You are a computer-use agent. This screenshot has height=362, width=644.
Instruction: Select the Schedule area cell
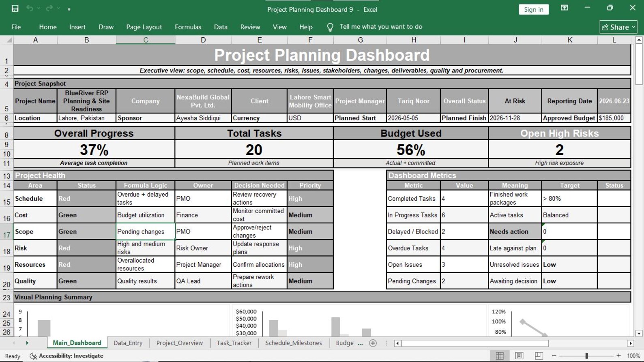[35, 198]
